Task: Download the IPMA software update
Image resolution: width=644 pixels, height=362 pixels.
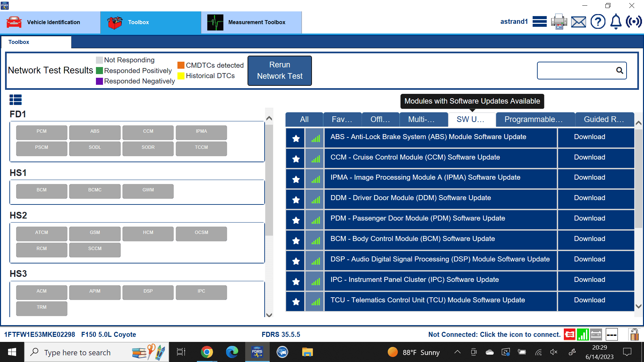Action: 589,177
